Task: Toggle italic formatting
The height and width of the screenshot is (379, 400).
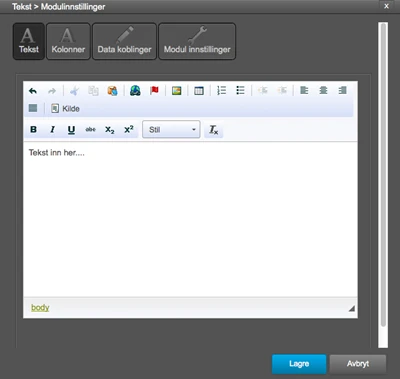Action: click(52, 130)
